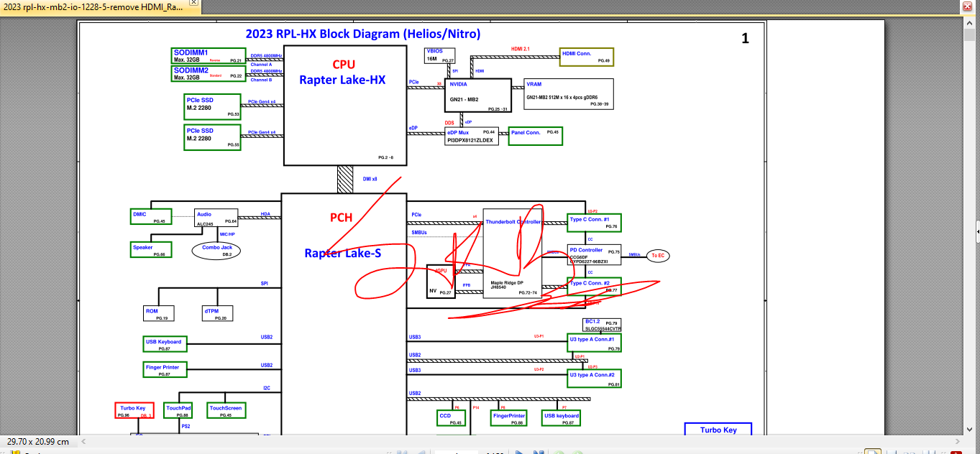Select the dTPM block

[217, 314]
